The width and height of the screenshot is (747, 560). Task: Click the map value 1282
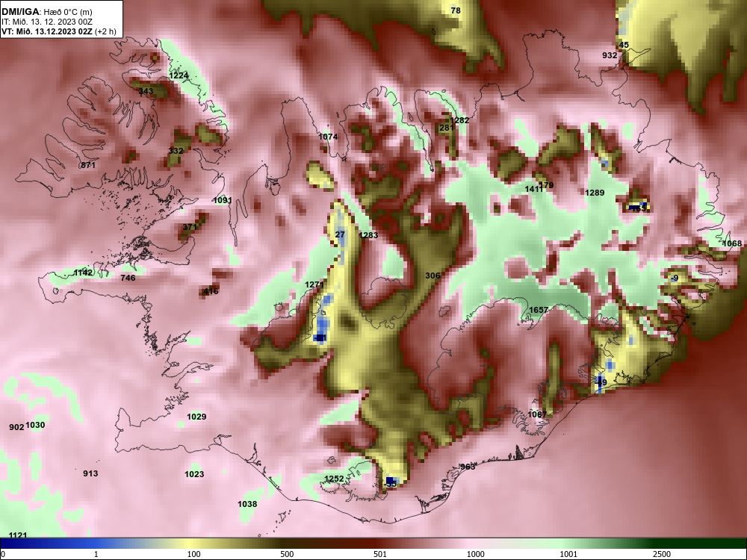459,120
